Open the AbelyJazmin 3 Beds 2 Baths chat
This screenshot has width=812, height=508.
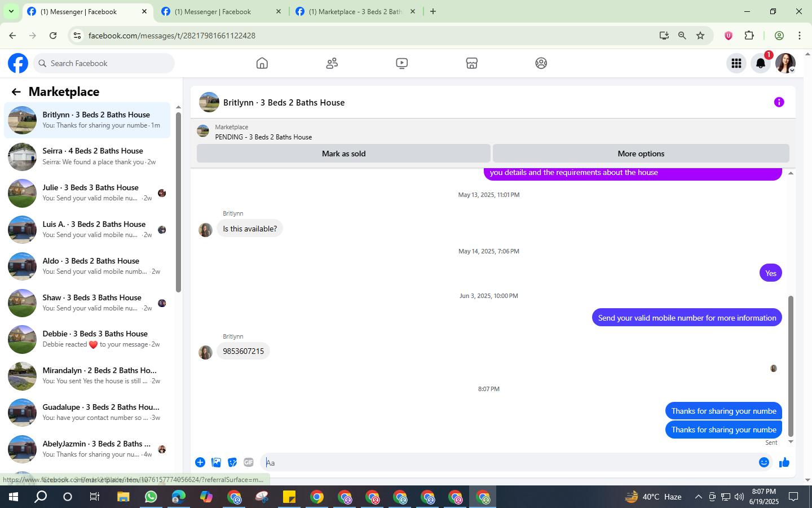(87, 449)
